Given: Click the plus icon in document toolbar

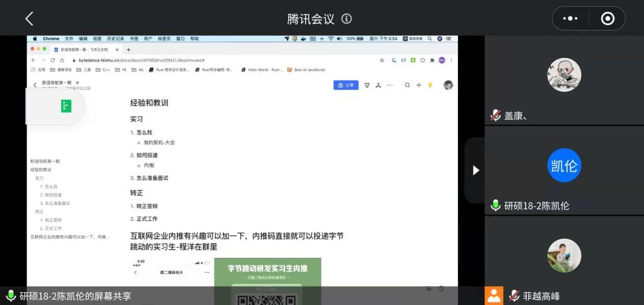Looking at the screenshot, I should 418,85.
